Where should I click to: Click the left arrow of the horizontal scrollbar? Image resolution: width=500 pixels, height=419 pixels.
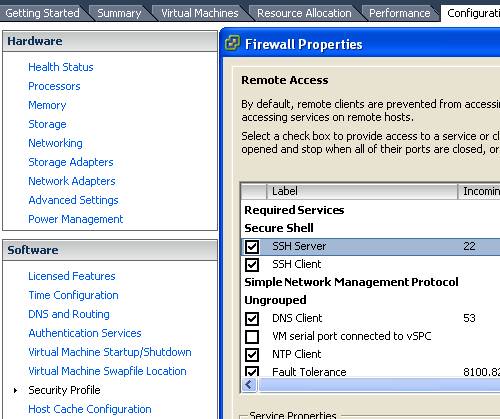tap(249, 385)
